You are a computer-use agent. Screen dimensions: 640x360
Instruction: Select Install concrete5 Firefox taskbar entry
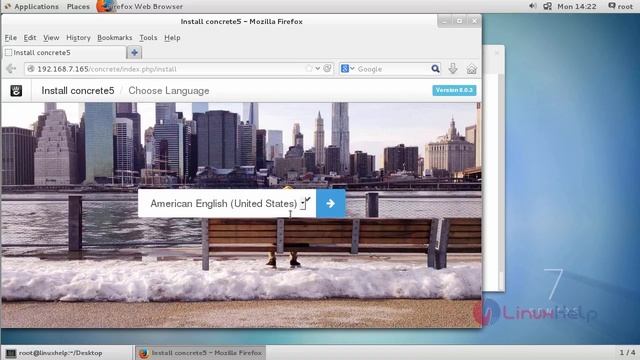pos(200,353)
